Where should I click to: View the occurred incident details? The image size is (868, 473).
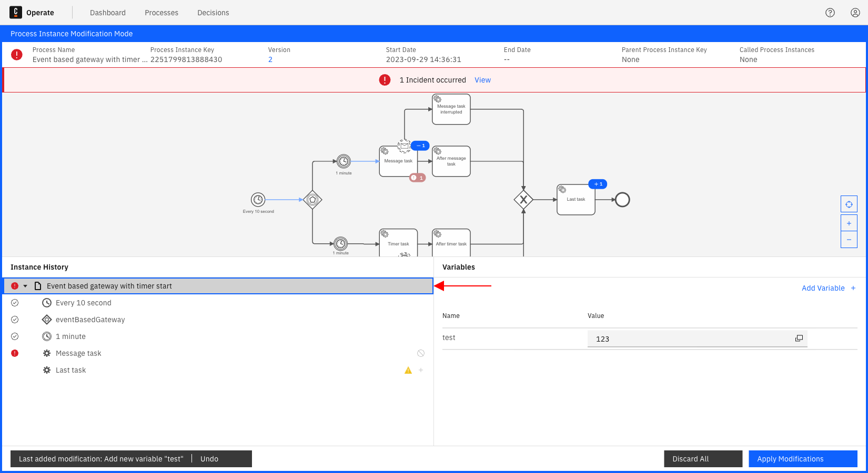point(482,80)
